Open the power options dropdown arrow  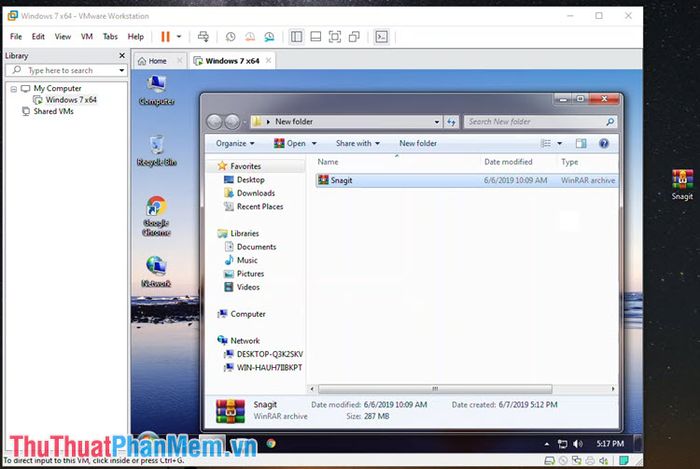[179, 37]
